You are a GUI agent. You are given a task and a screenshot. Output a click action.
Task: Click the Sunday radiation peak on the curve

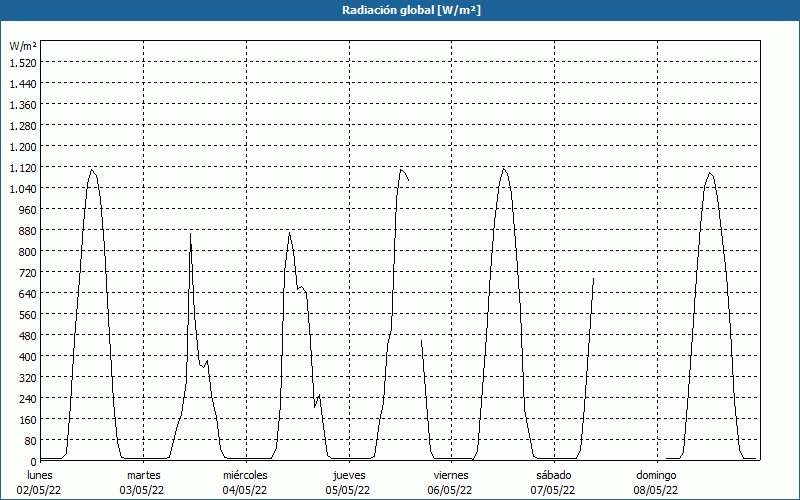pos(710,173)
